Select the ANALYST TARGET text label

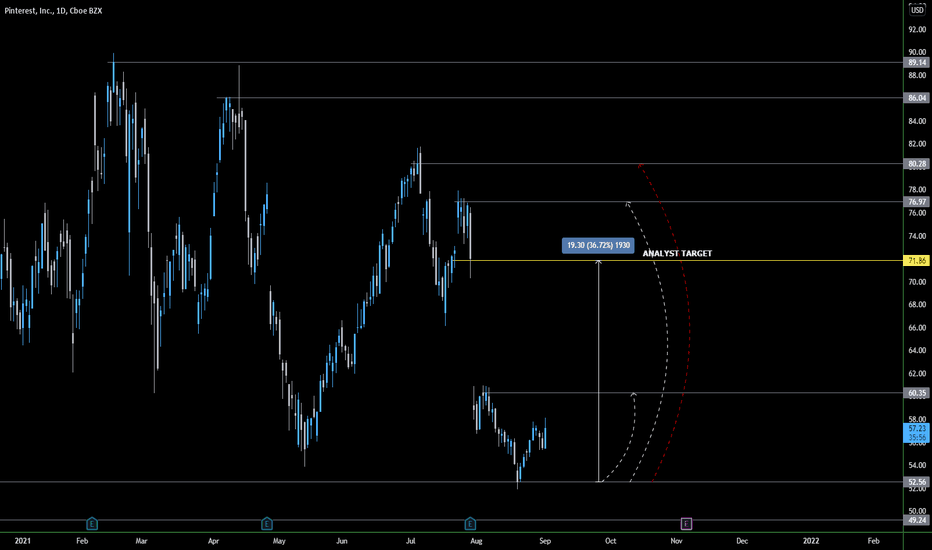[x=677, y=253]
